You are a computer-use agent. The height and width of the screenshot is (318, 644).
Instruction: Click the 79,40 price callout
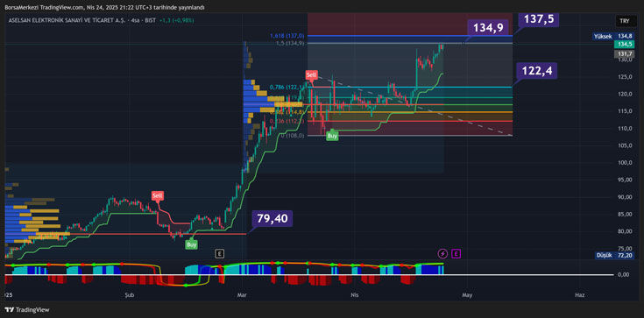pyautogui.click(x=272, y=219)
